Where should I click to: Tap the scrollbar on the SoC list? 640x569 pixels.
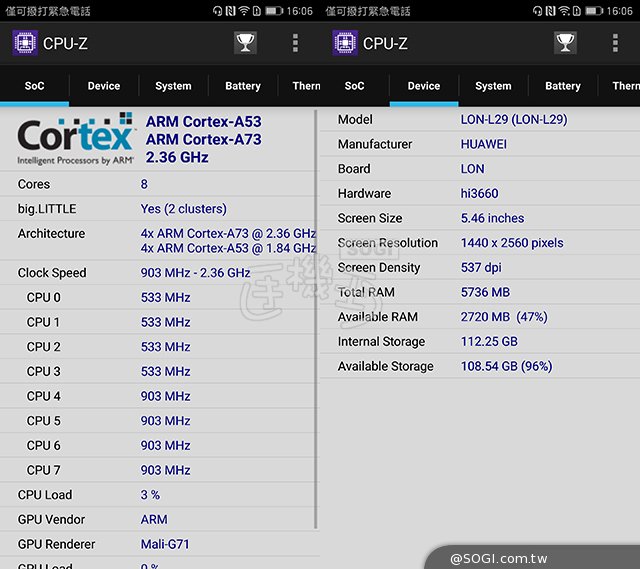pyautogui.click(x=316, y=319)
